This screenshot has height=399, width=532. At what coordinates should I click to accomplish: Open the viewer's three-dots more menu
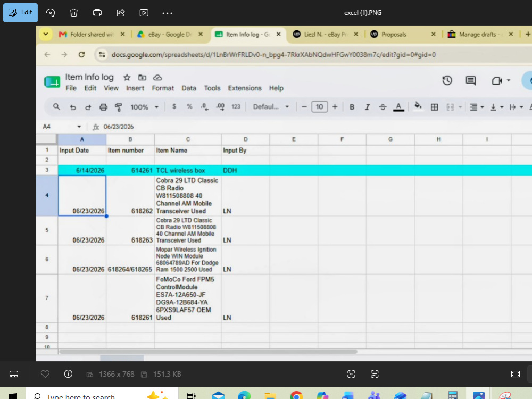click(167, 13)
